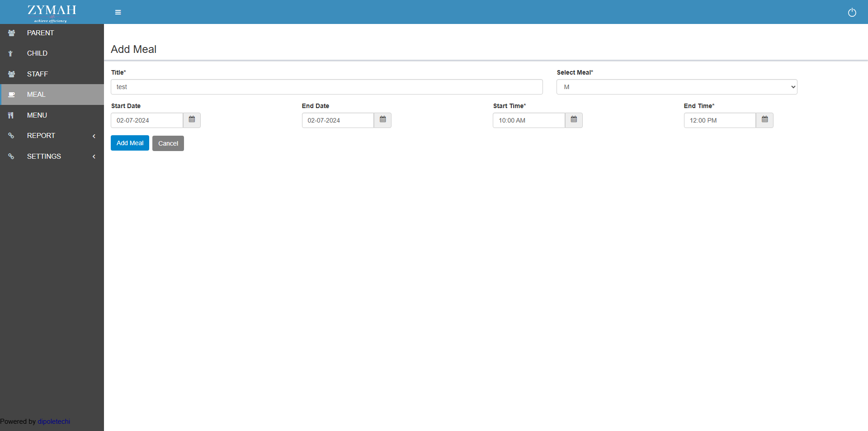Select the Meal sidebar item
The image size is (868, 431).
pyautogui.click(x=36, y=95)
